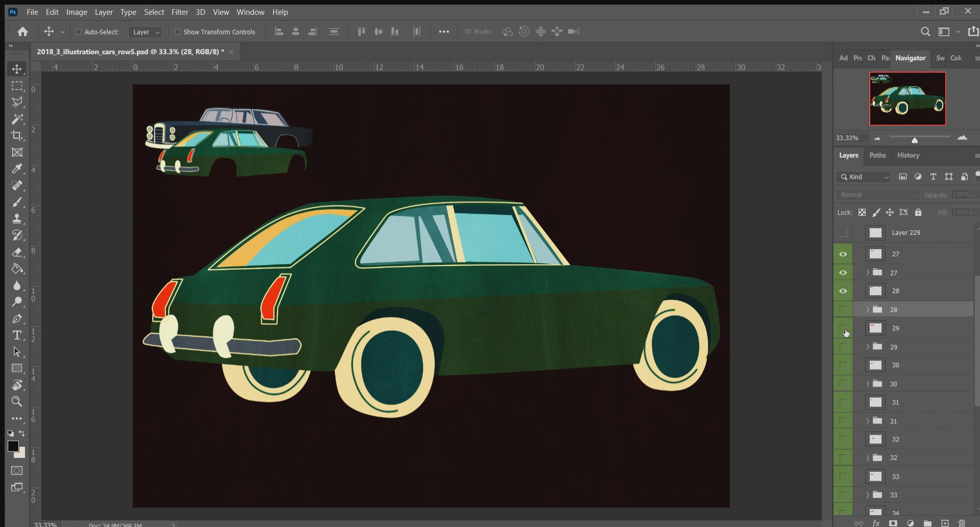Viewport: 980px width, 527px height.
Task: Open the History panel tab
Action: tap(908, 155)
